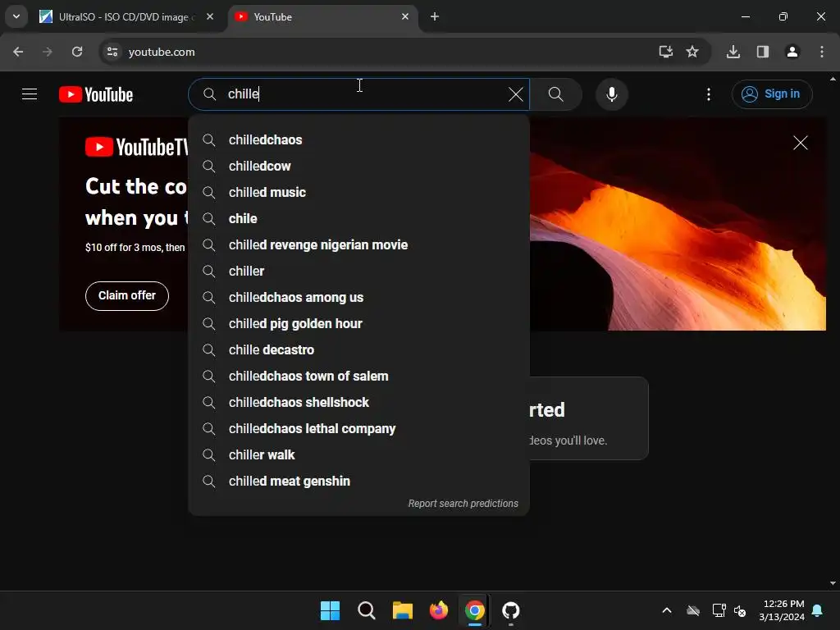Go forward in browser history
Viewport: 840px width, 630px height.
click(48, 52)
